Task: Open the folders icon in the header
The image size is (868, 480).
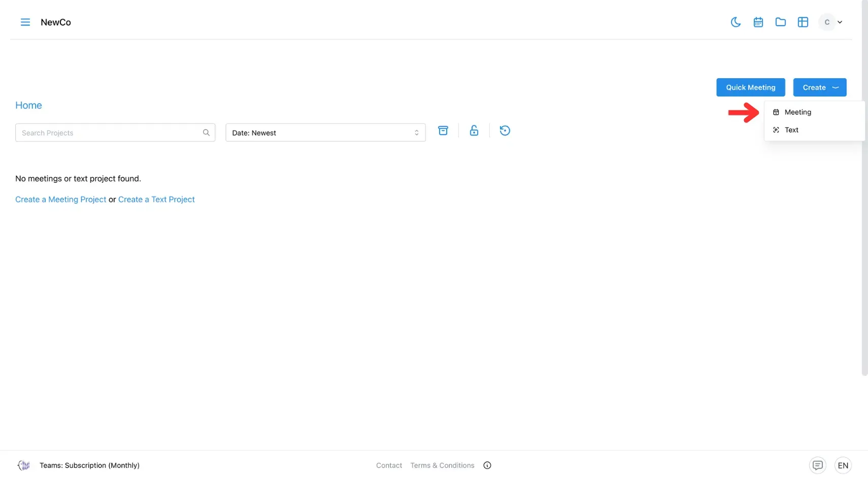Action: tap(780, 22)
